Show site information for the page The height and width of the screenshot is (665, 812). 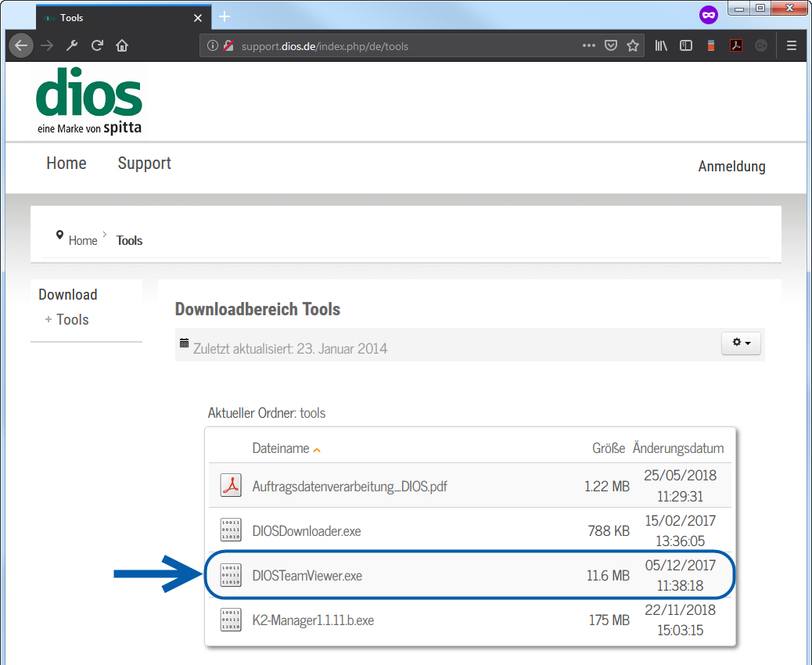coord(212,46)
